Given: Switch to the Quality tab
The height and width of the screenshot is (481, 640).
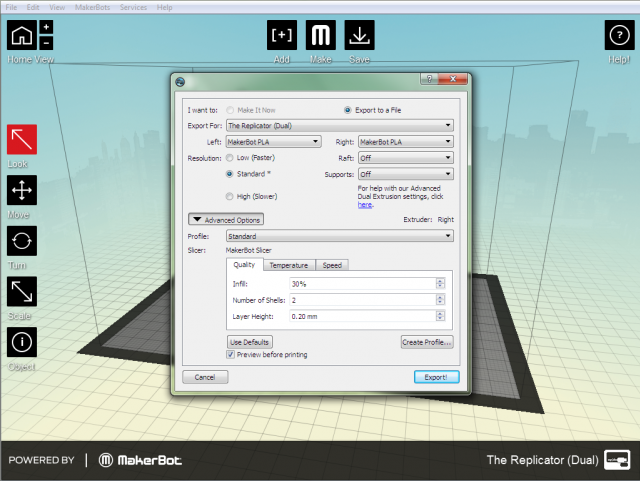Looking at the screenshot, I should tap(244, 265).
